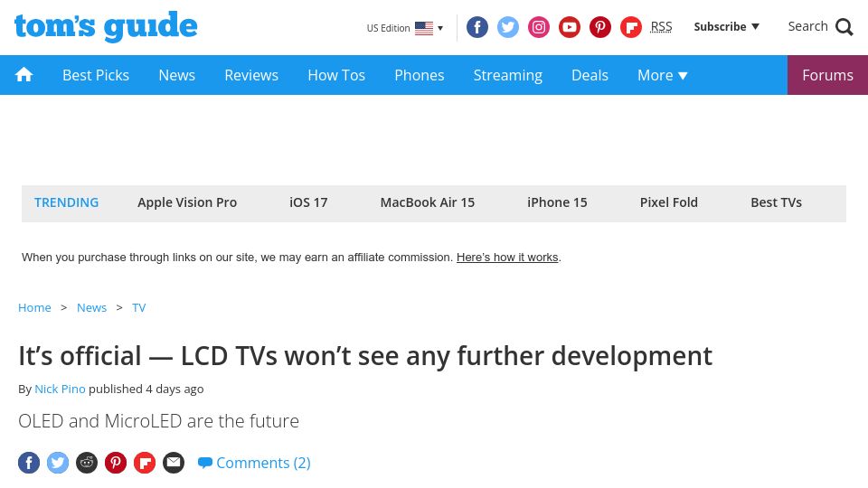Open trending topic Best TVs
Viewport: 868px width, 488px height.
click(x=776, y=202)
